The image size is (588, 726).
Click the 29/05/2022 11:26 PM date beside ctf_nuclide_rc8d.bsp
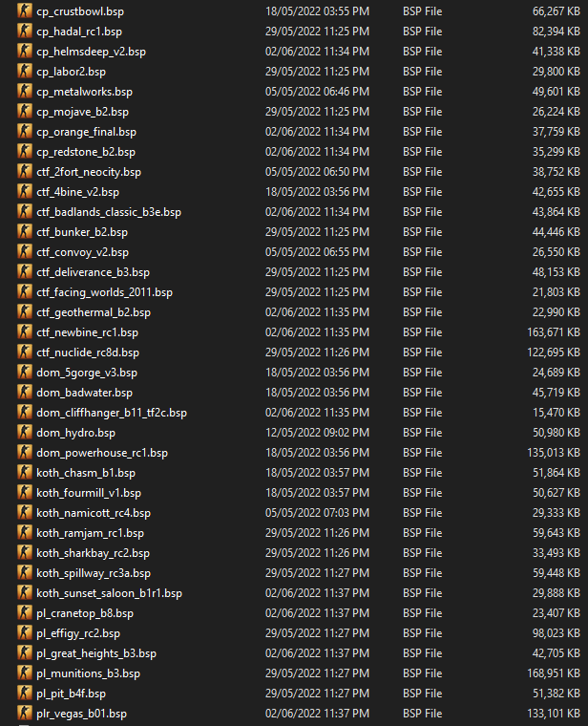[x=317, y=352]
